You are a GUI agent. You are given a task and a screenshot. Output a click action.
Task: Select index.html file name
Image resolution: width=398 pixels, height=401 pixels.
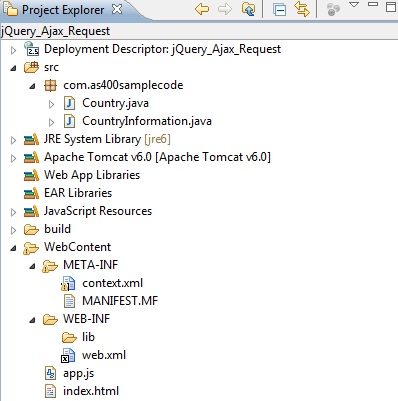coord(91,391)
